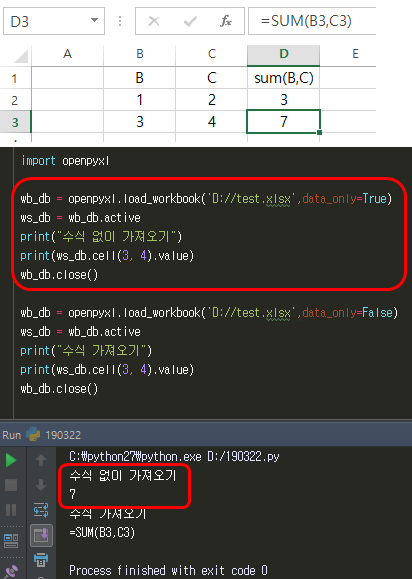Click the console output value 7
This screenshot has height=579, width=412.
point(72,494)
